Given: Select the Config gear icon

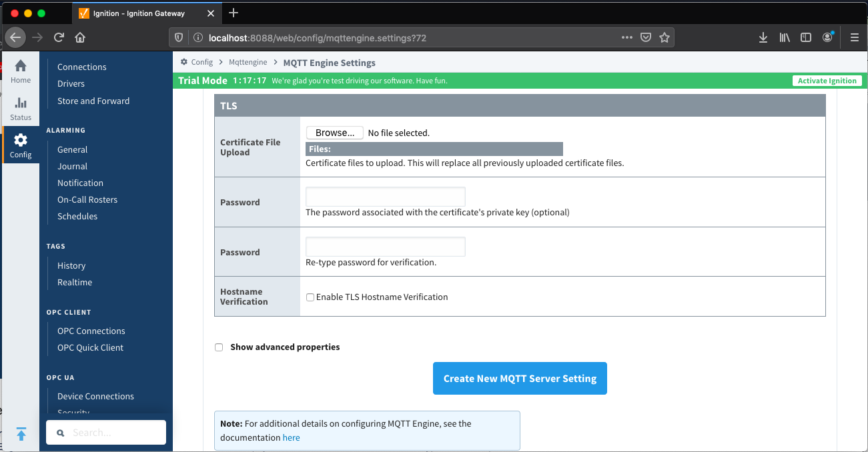Looking at the screenshot, I should point(21,140).
